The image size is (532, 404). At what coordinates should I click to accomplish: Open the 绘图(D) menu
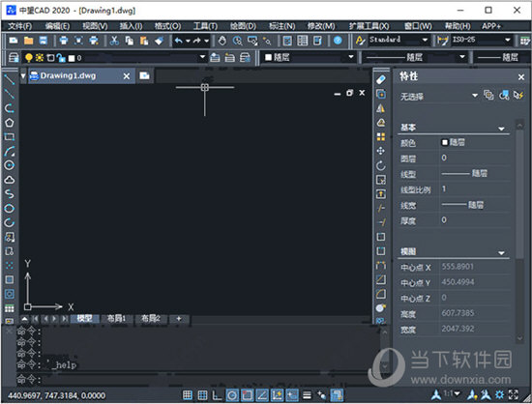(243, 26)
